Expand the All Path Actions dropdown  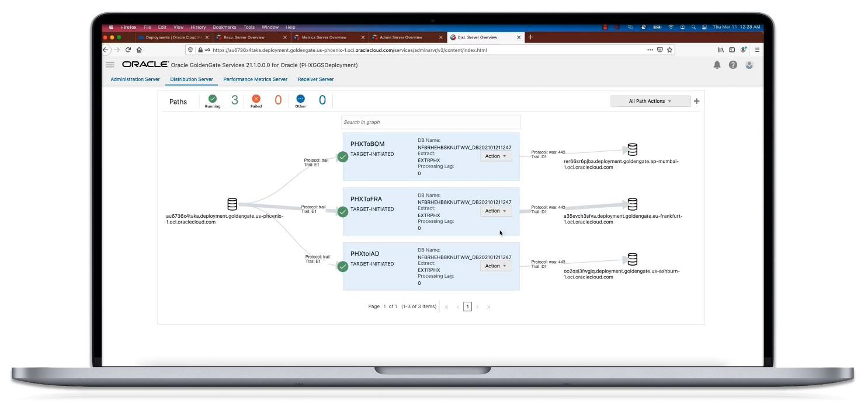[x=650, y=101]
